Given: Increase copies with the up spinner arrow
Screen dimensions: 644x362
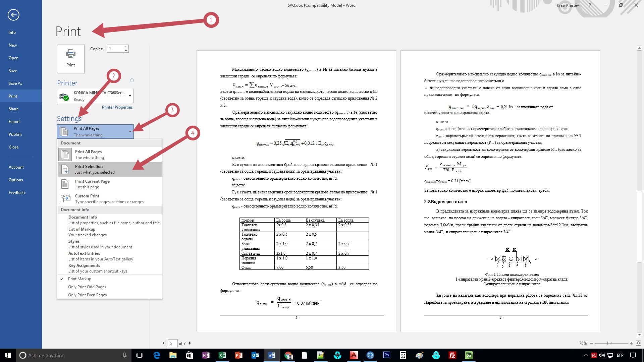Looking at the screenshot, I should pyautogui.click(x=126, y=47).
